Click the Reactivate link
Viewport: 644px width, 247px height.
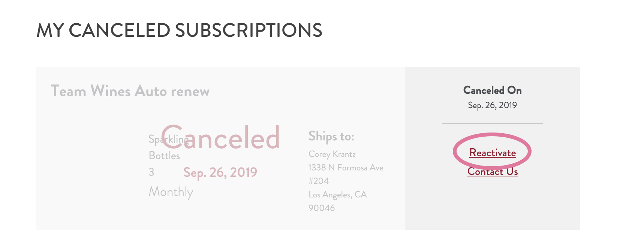click(492, 153)
